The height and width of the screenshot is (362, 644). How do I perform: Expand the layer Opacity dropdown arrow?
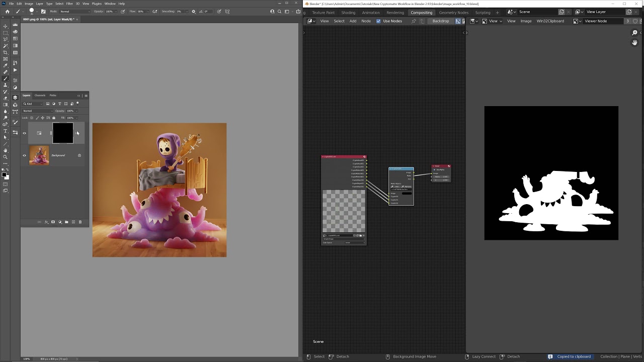click(x=76, y=111)
